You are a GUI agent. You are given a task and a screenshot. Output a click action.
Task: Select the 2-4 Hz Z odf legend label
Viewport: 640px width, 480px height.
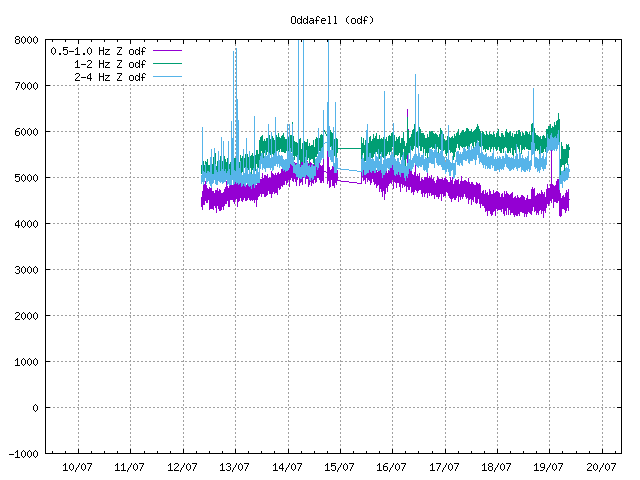click(x=109, y=77)
